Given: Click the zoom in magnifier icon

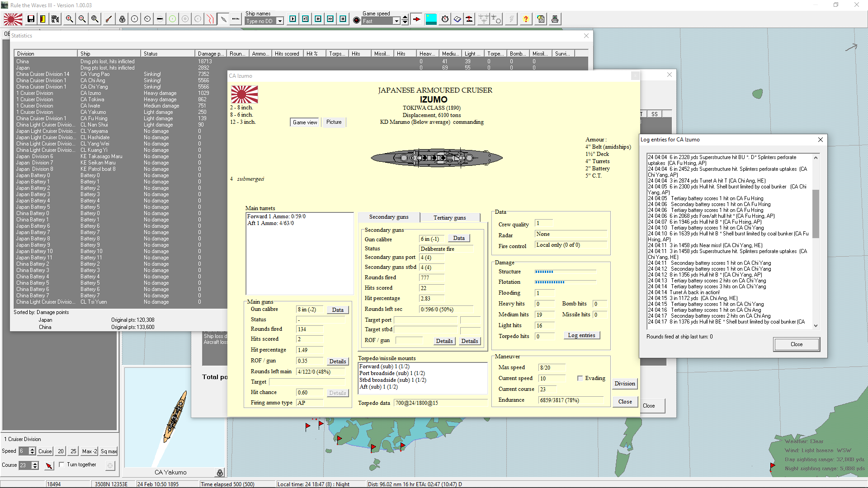Looking at the screenshot, I should [69, 19].
